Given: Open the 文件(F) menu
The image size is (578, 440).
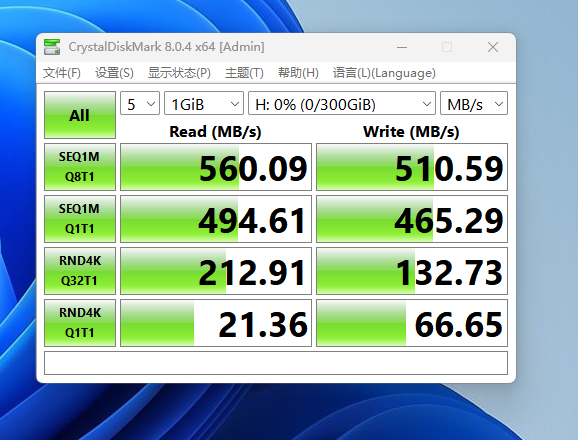Looking at the screenshot, I should (62, 73).
